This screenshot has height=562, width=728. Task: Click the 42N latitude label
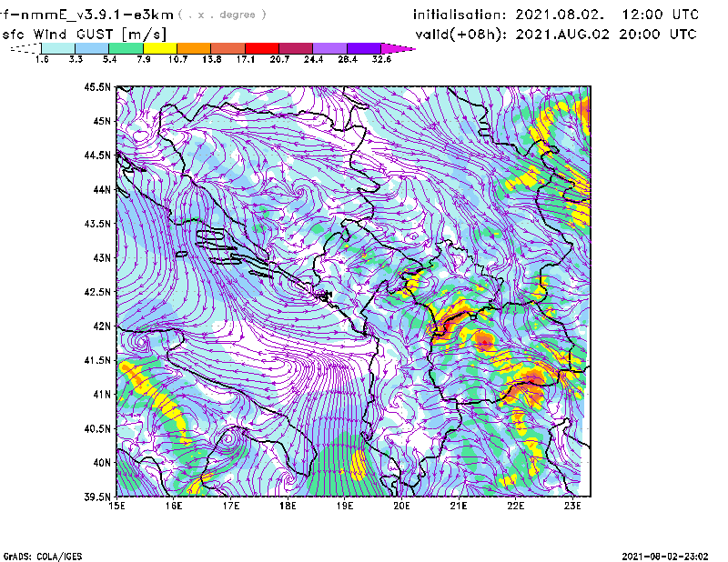102,326
